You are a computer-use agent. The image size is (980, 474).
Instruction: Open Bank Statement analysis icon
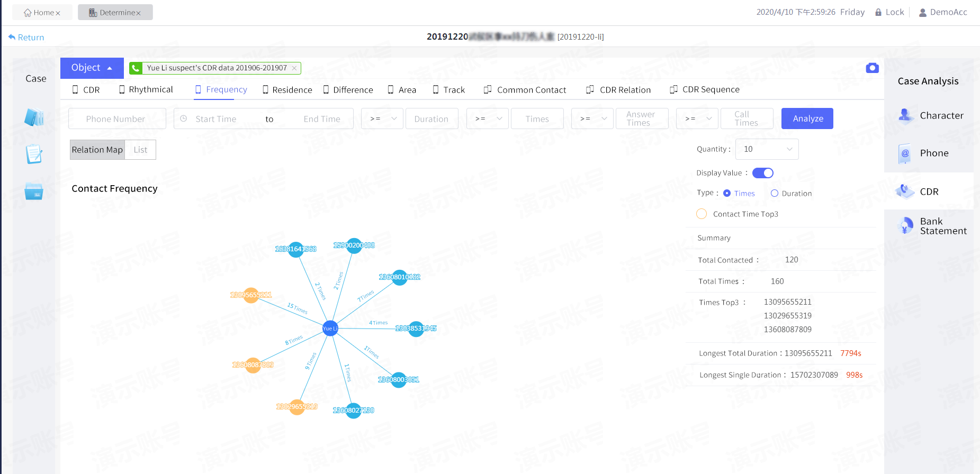pyautogui.click(x=905, y=226)
